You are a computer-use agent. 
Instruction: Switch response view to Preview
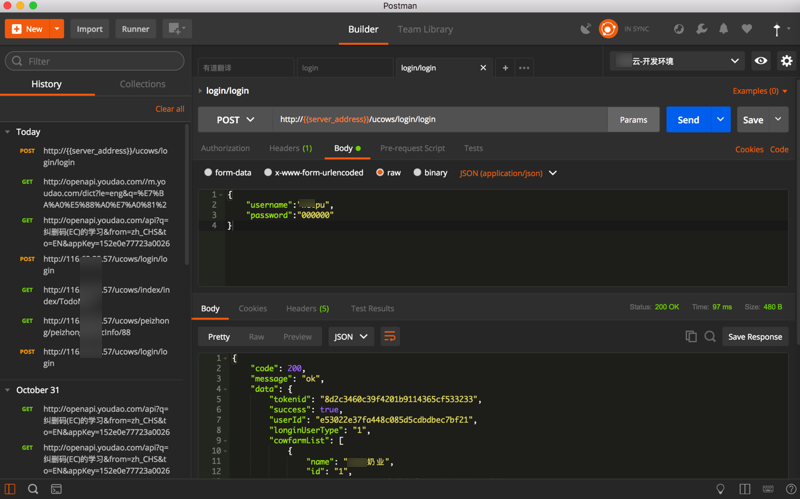297,337
